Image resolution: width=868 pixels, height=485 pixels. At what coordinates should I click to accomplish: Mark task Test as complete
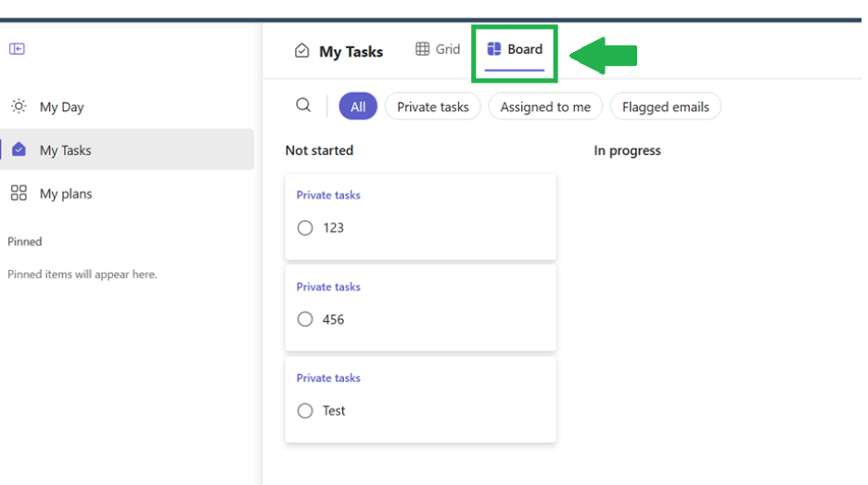[x=305, y=410]
